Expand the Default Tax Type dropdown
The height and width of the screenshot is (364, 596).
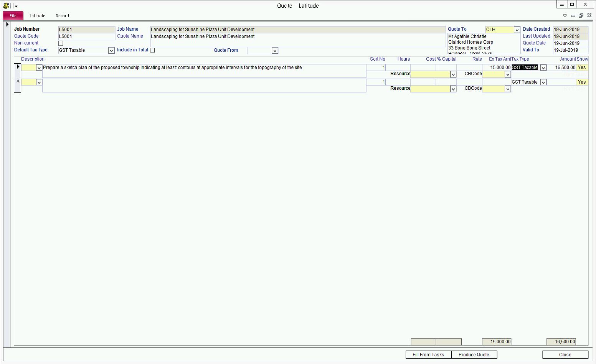point(111,51)
